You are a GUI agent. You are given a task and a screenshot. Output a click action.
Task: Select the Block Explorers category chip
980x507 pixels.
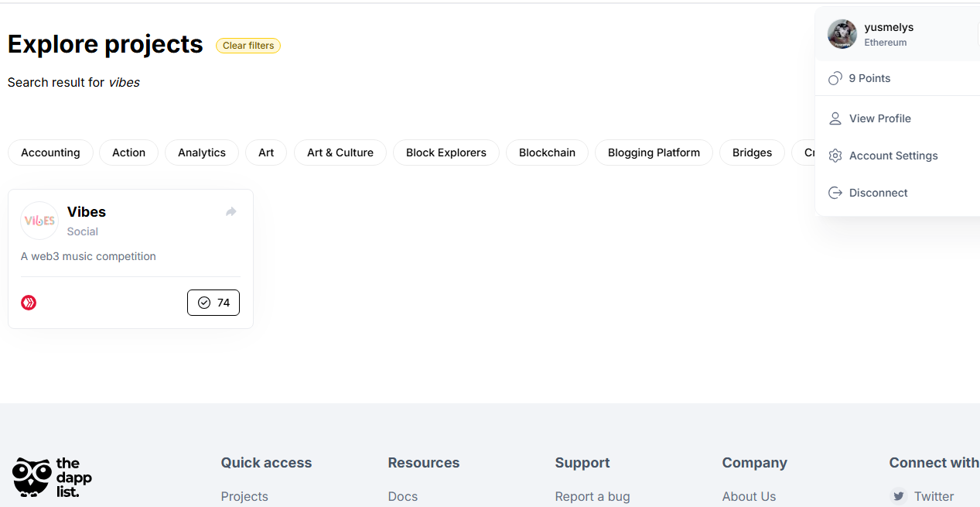(446, 152)
